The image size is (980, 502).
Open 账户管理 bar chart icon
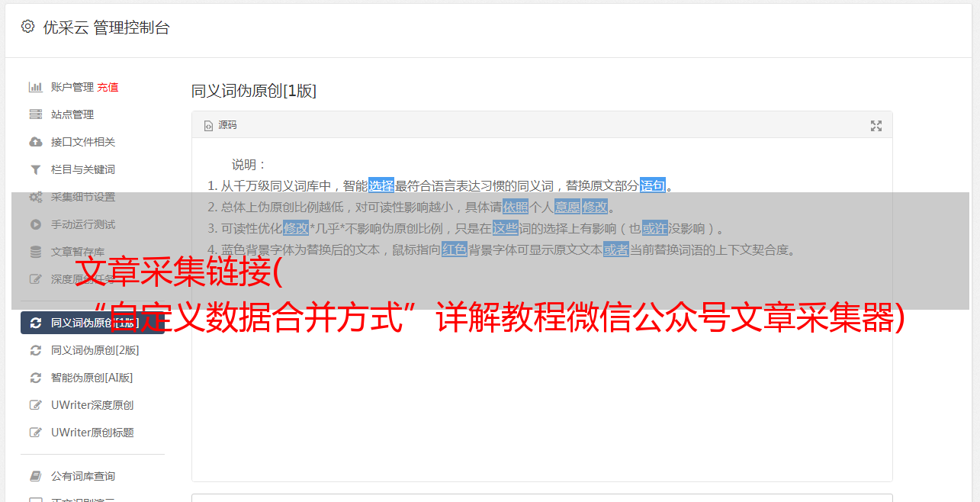tap(35, 87)
